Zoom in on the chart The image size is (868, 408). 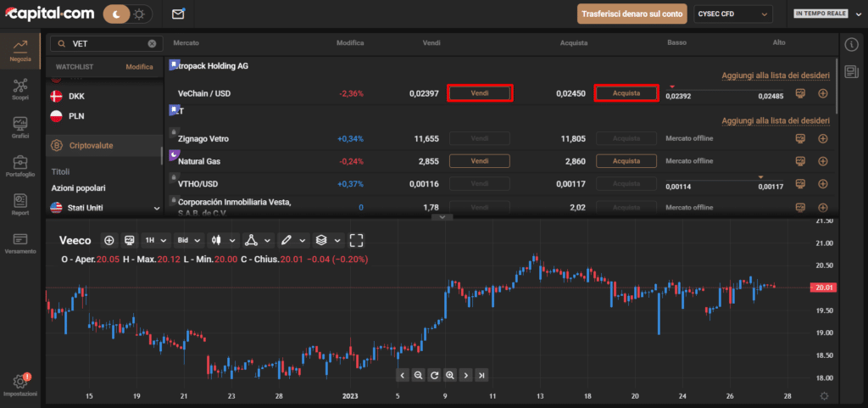coord(450,375)
